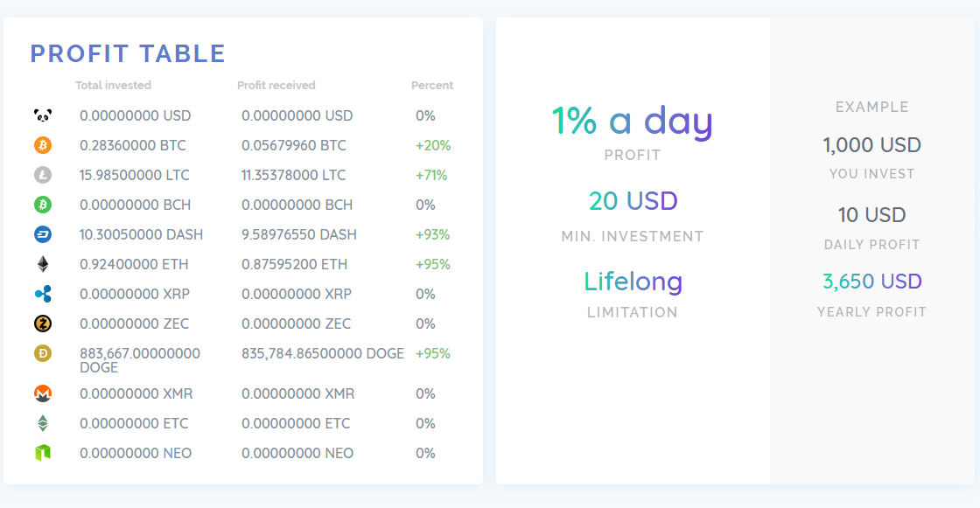Screen dimensions: 980x508
Task: Click the blue Ripple XRP icon
Action: [x=43, y=294]
